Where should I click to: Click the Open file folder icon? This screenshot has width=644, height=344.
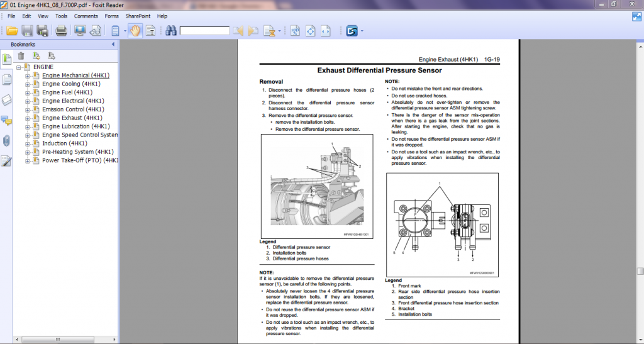(12, 30)
